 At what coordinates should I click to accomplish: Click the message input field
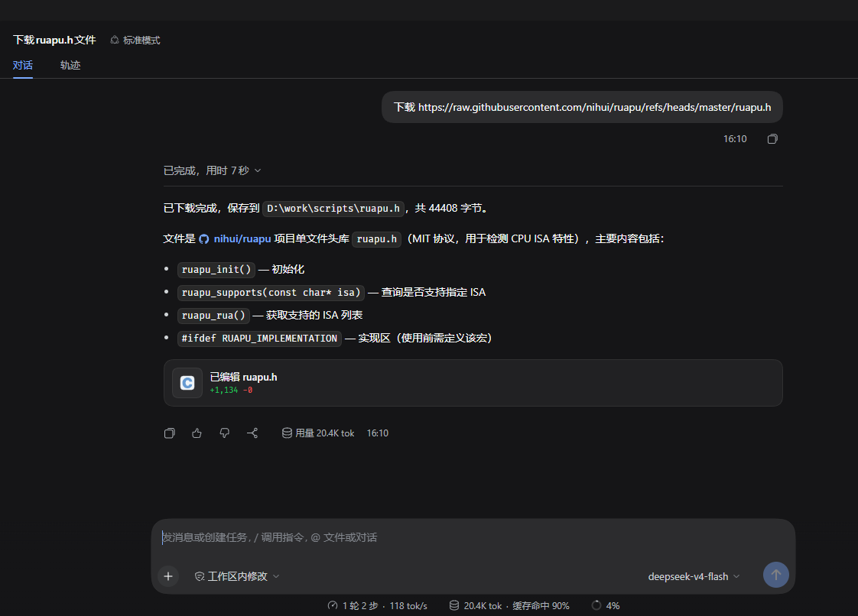(x=473, y=538)
